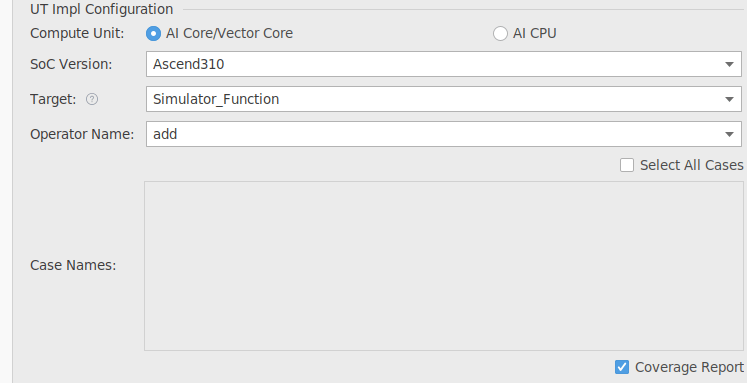Enable the Select All Cases checkbox
Viewport: 747px width, 383px height.
(627, 165)
